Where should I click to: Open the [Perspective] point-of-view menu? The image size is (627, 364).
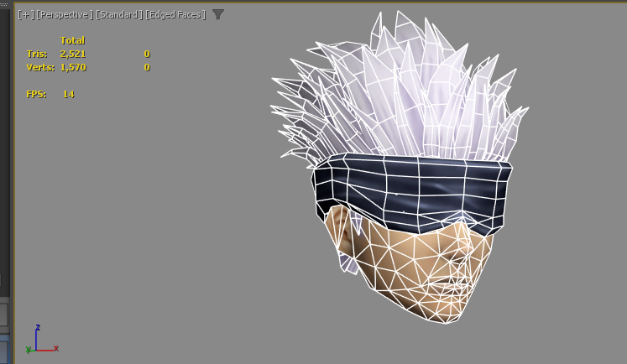(65, 15)
